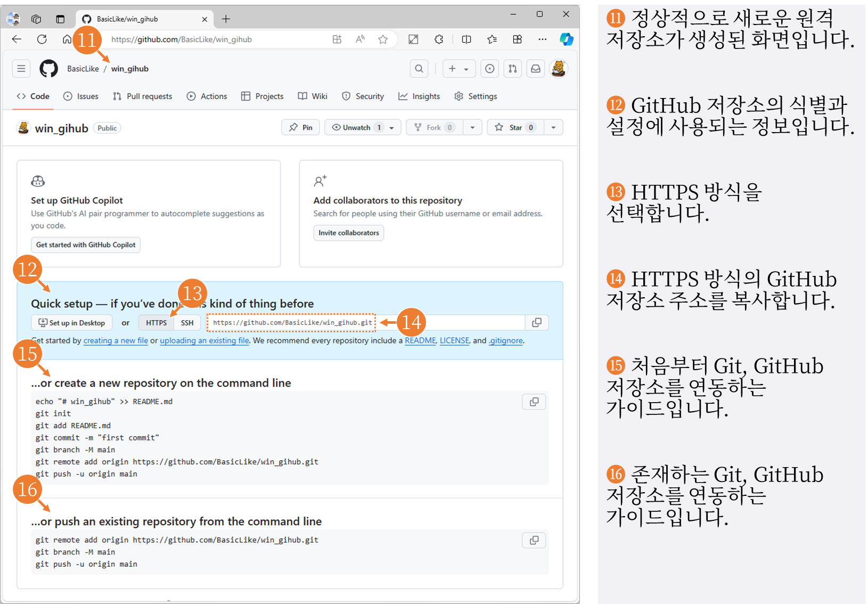Click Invite collaborators button
The image size is (868, 604).
[x=349, y=233]
